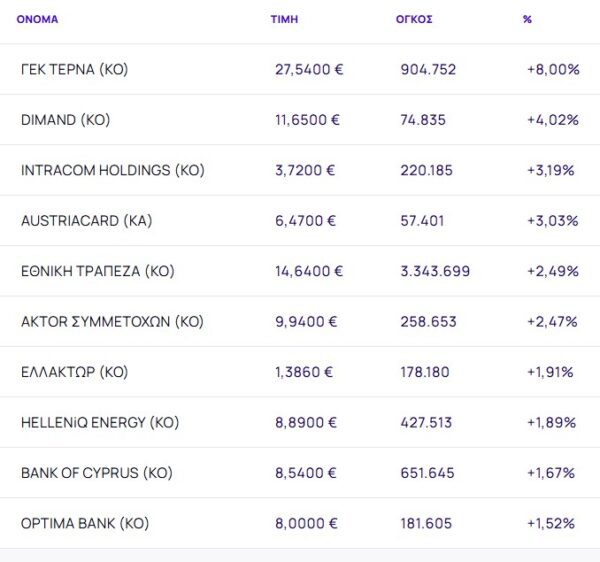Click the % change column header

pos(527,19)
